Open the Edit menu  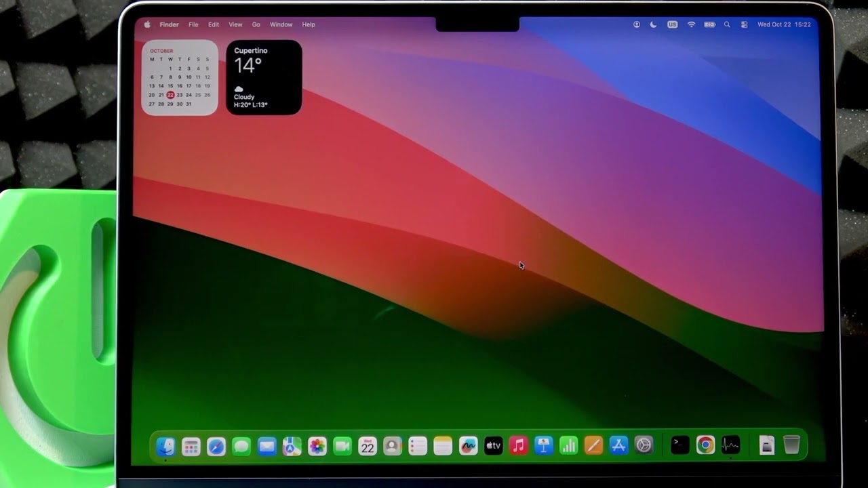(214, 24)
